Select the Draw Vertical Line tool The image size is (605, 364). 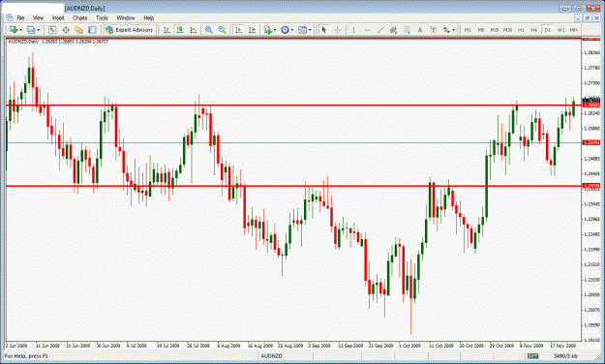pyautogui.click(x=353, y=30)
